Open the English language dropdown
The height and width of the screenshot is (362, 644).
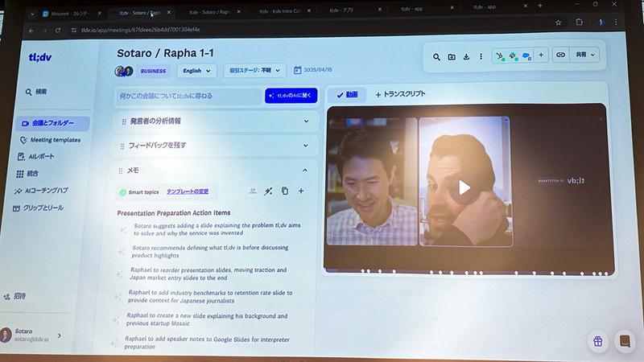coord(196,71)
